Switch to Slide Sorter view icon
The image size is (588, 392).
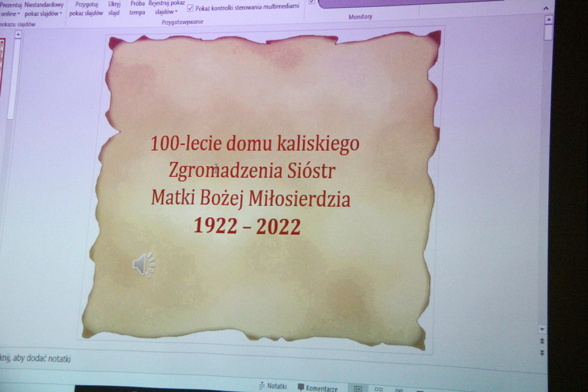coord(379,389)
